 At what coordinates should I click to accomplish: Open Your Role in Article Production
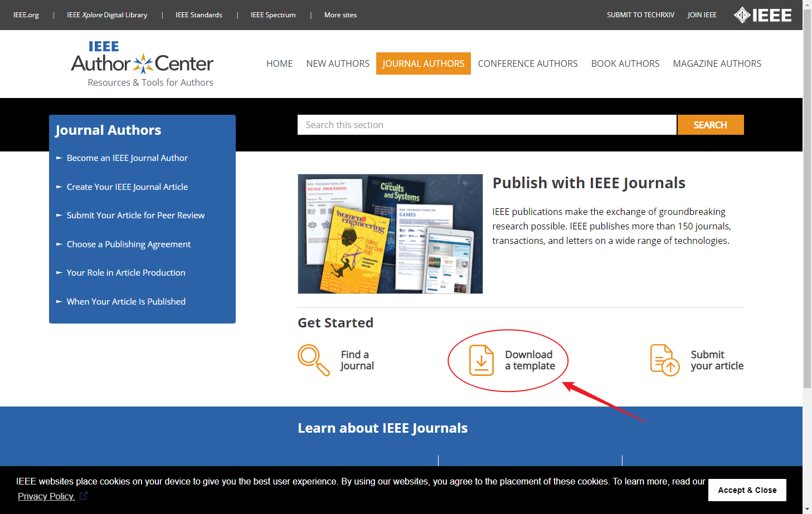[126, 273]
